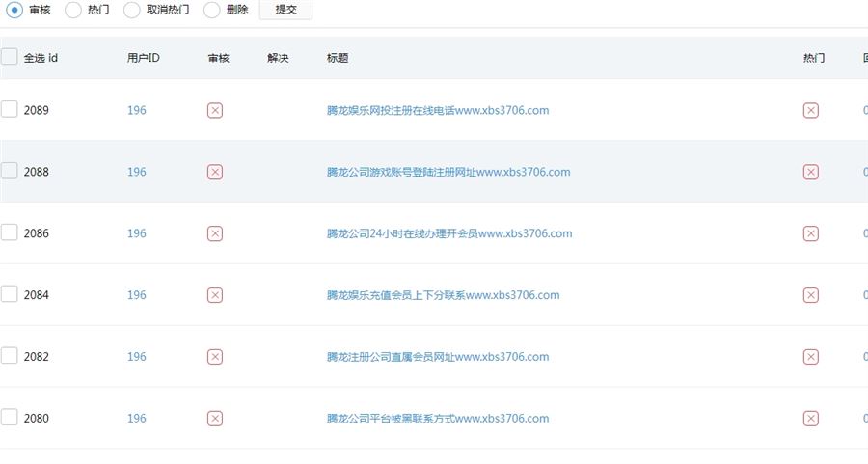The height and width of the screenshot is (464, 868).
Task: Select the 删除 radio option
Action: 212,10
